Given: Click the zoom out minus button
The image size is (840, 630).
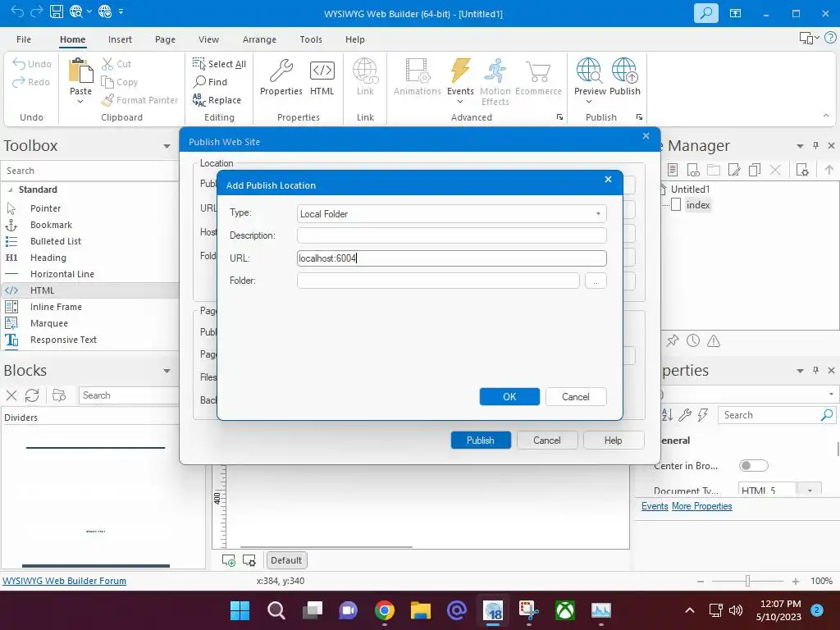Looking at the screenshot, I should (x=701, y=582).
